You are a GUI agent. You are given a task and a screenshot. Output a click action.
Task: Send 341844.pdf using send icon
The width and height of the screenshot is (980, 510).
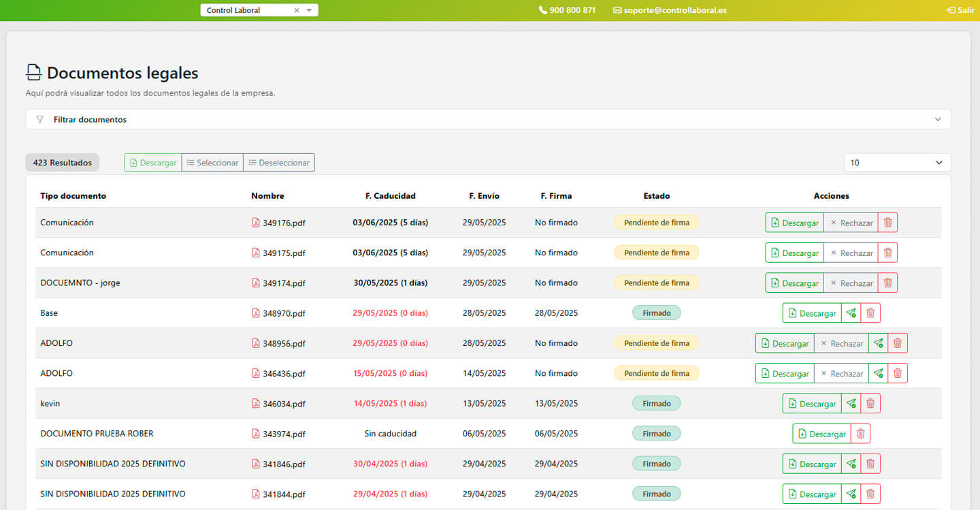(x=851, y=494)
